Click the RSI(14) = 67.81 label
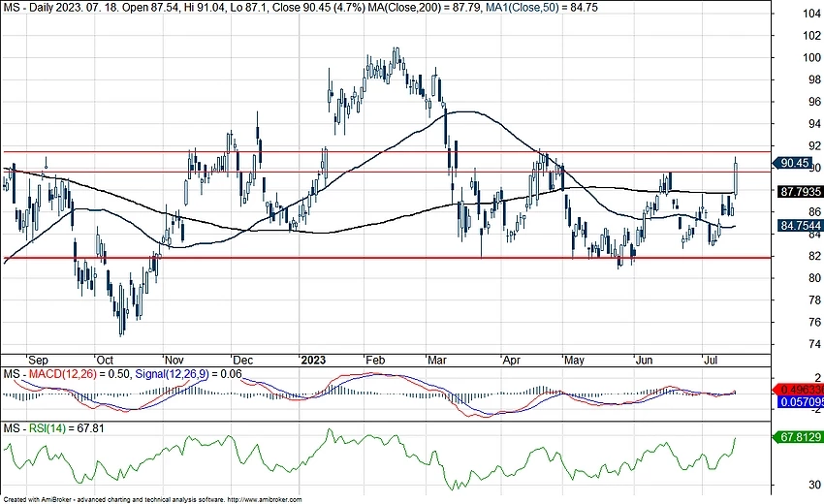This screenshot has height=504, width=824. point(67,428)
